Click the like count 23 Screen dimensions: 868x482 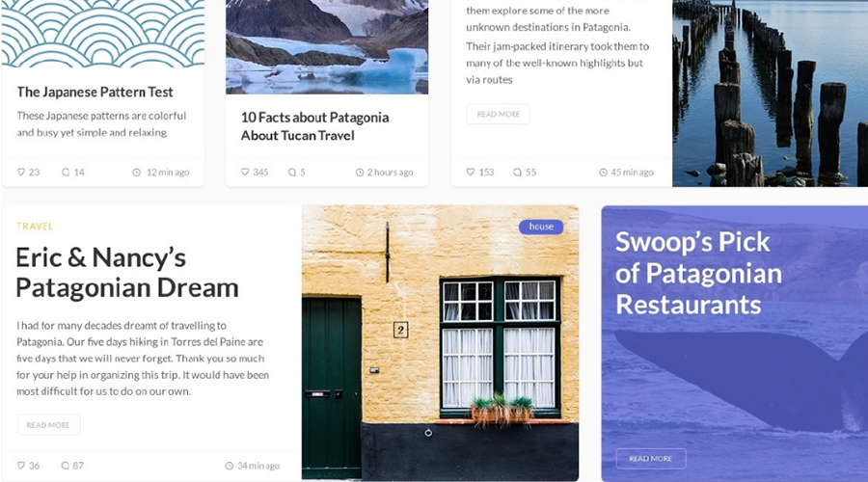[x=35, y=173]
